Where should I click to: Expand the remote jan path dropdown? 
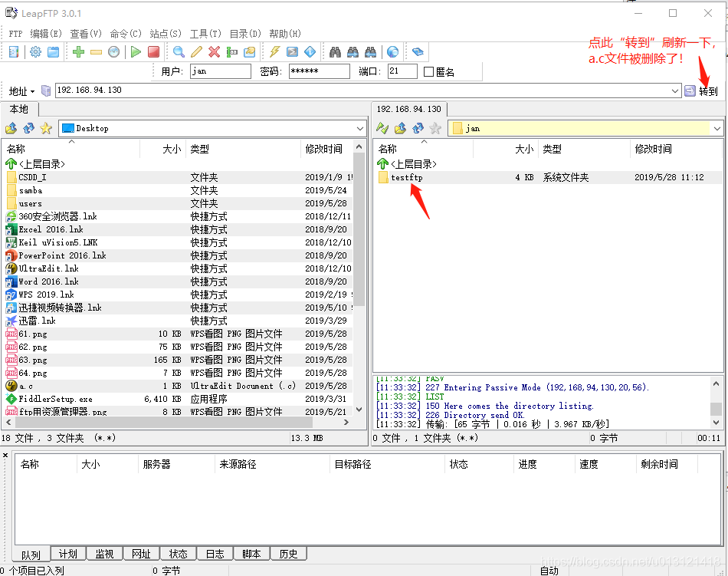pos(717,128)
